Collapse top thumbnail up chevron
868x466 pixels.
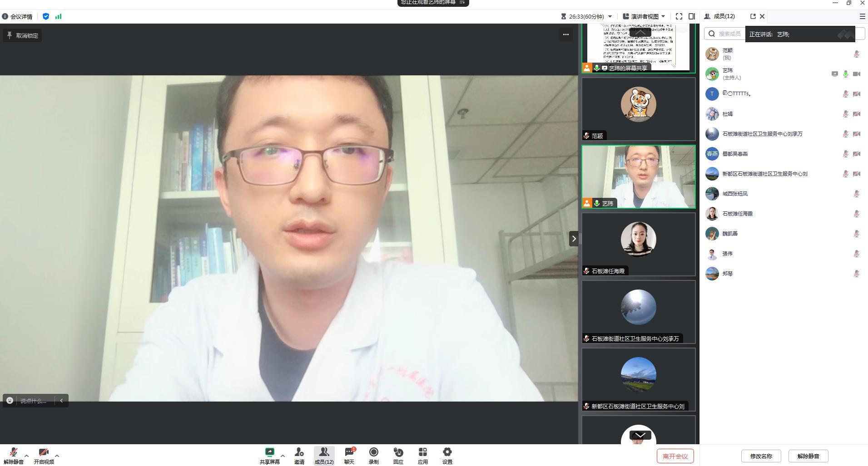pyautogui.click(x=640, y=32)
